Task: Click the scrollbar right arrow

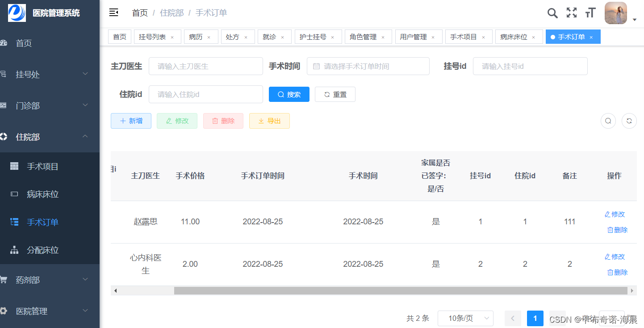Action: coord(632,290)
